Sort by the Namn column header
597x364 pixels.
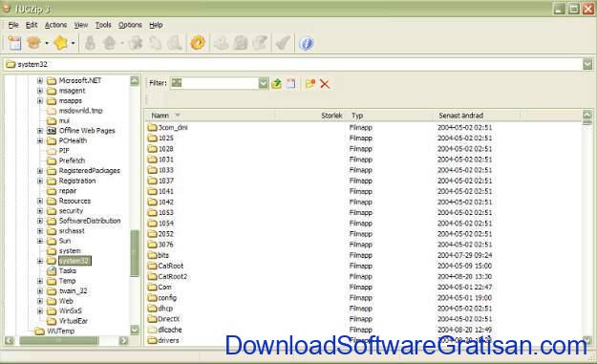(209, 116)
